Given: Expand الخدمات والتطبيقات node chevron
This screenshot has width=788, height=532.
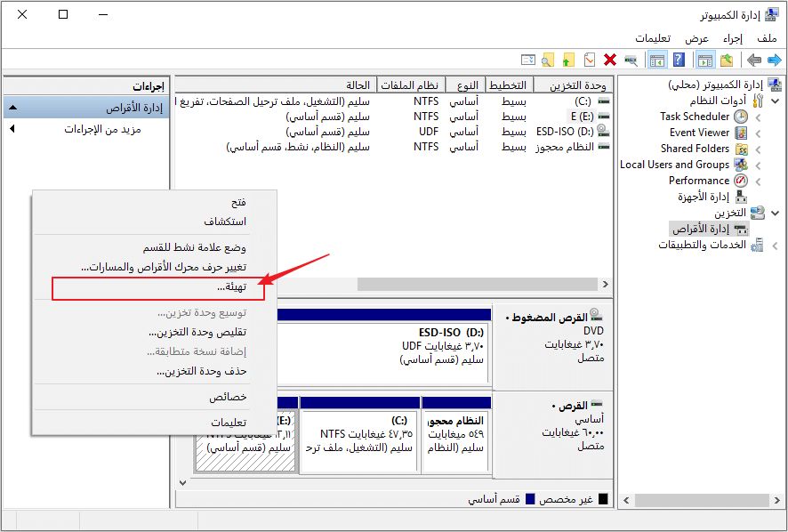Looking at the screenshot, I should coord(775,246).
